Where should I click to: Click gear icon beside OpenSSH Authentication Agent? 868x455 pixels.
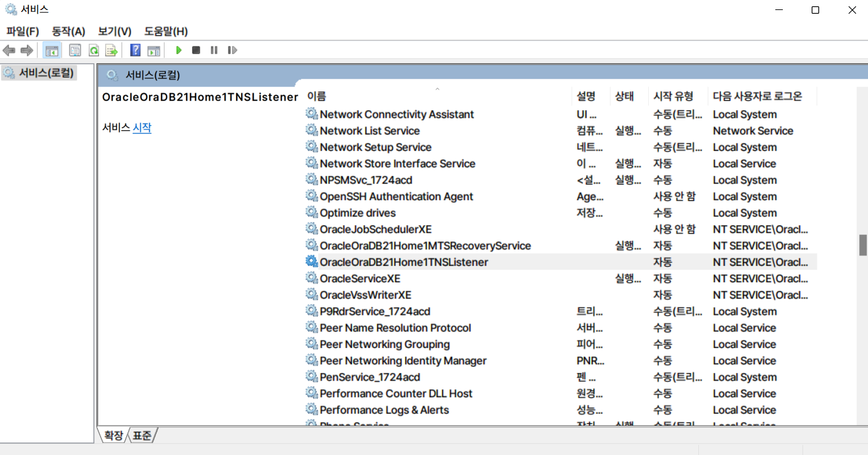point(311,196)
